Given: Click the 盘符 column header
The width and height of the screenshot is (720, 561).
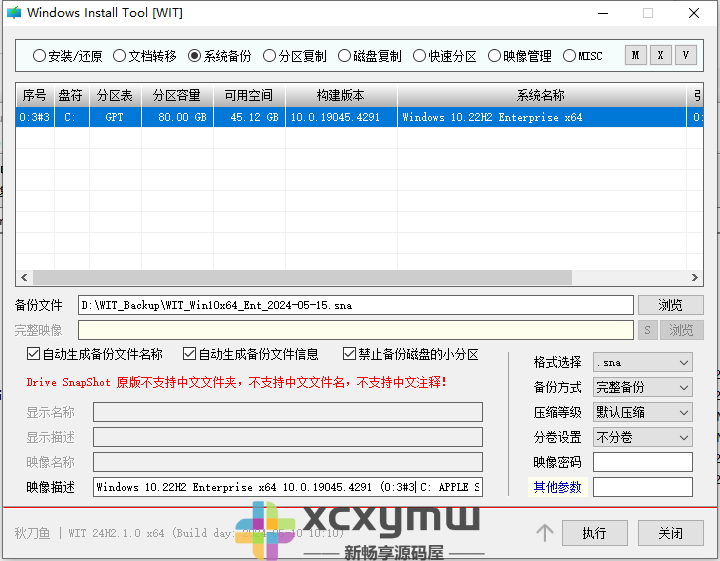Looking at the screenshot, I should point(72,95).
